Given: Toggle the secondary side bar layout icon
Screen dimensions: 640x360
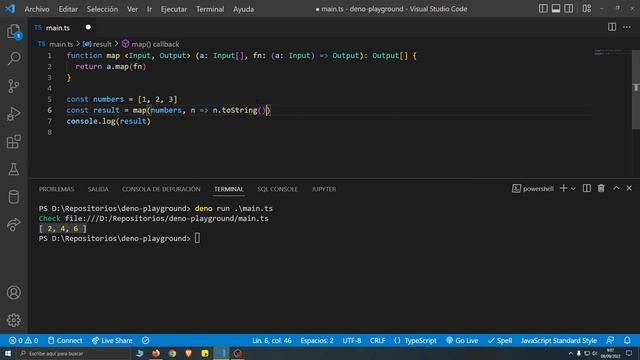Looking at the screenshot, I should [569, 9].
